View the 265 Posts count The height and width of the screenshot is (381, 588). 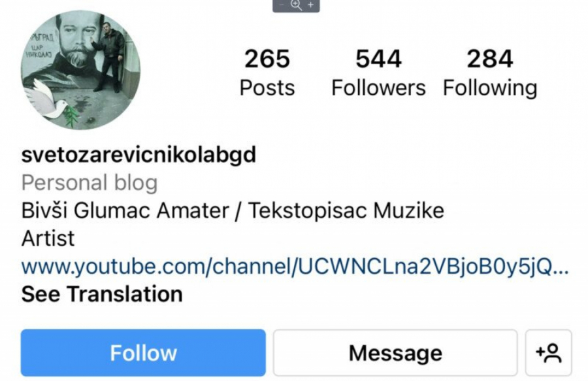(267, 73)
